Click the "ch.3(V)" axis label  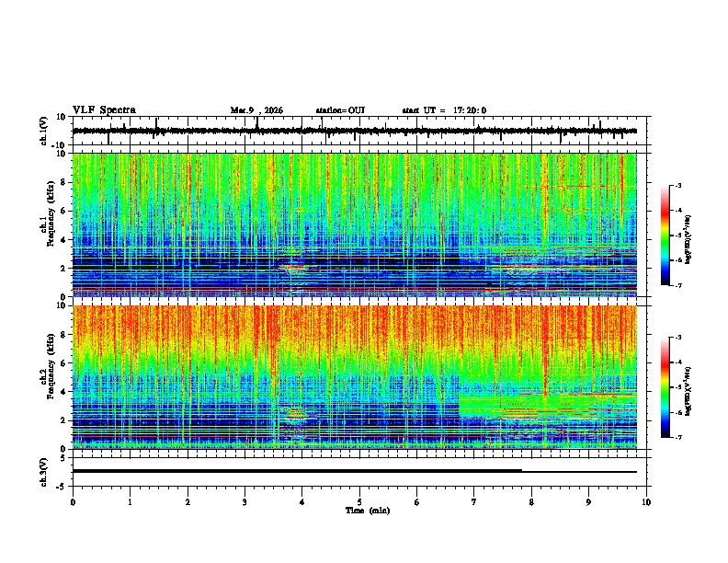tap(44, 472)
